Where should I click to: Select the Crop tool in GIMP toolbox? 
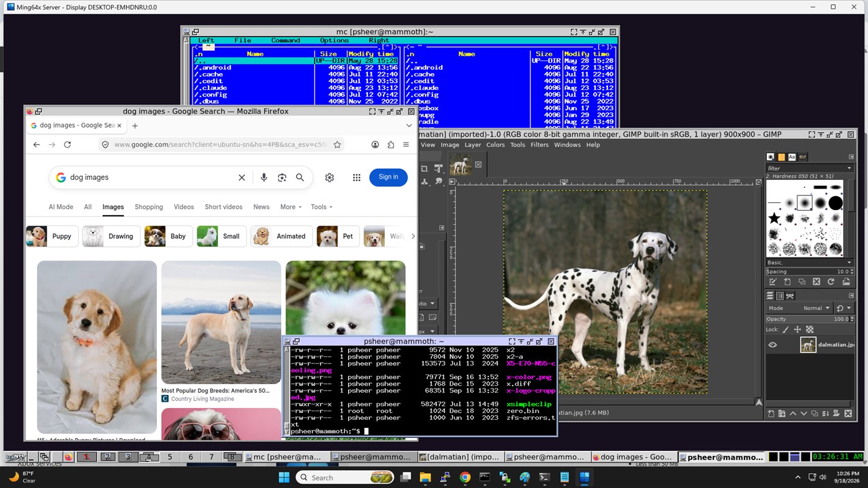coord(424,168)
